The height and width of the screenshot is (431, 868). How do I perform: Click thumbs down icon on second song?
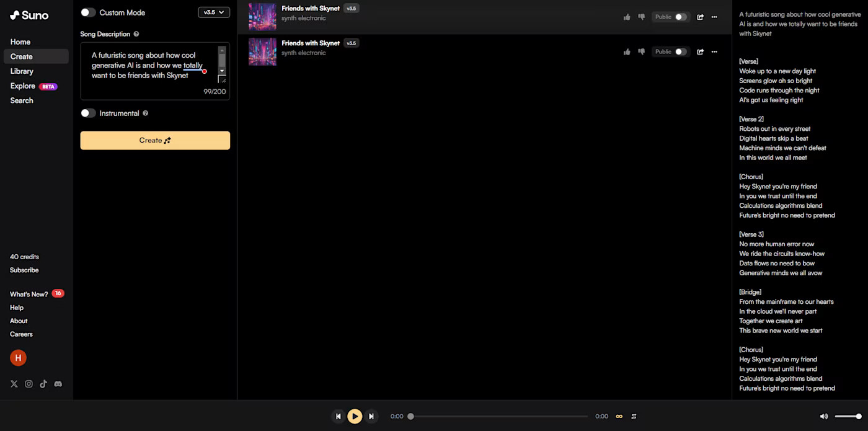[x=641, y=52]
